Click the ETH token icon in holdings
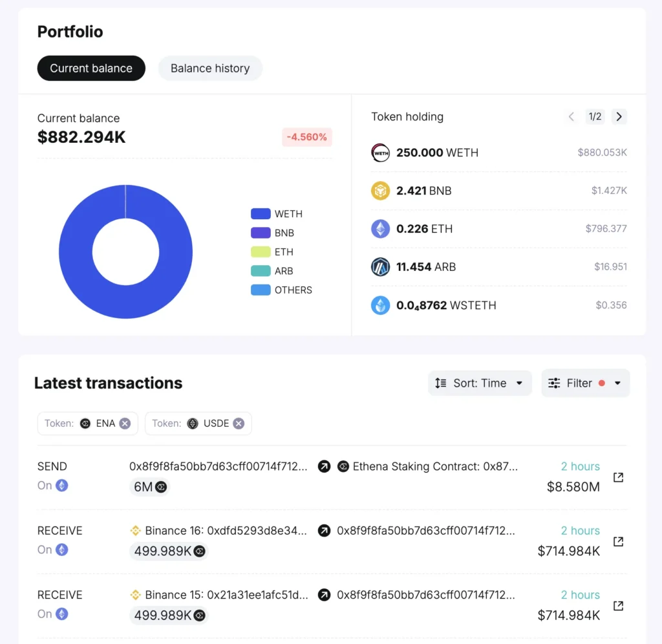Screen dimensions: 662x644 click(381, 229)
